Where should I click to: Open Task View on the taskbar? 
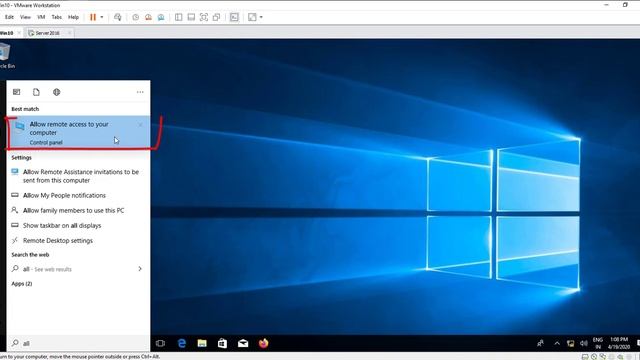(x=160, y=343)
